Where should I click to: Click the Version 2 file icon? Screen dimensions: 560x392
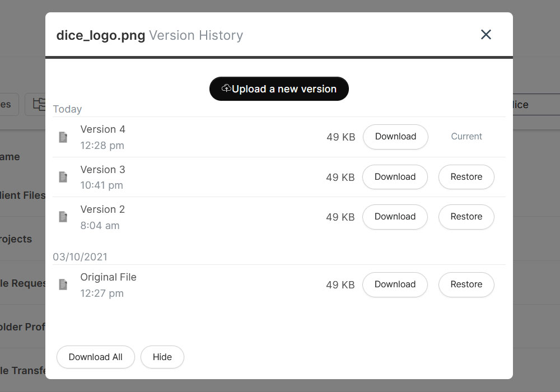(63, 217)
